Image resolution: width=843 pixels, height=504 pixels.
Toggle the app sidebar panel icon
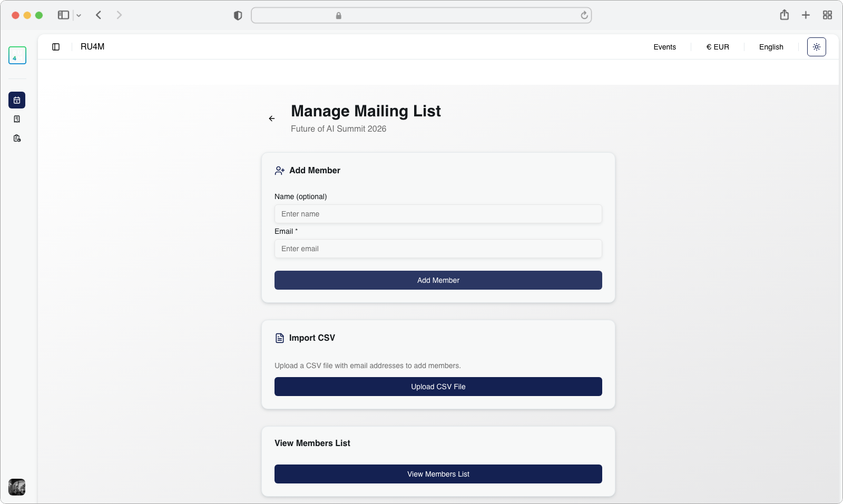tap(56, 47)
